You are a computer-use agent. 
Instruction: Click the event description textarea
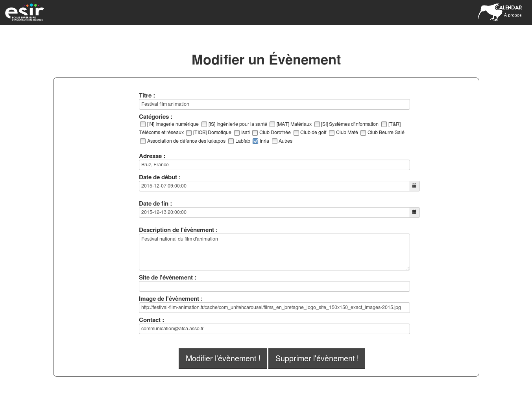click(x=274, y=252)
